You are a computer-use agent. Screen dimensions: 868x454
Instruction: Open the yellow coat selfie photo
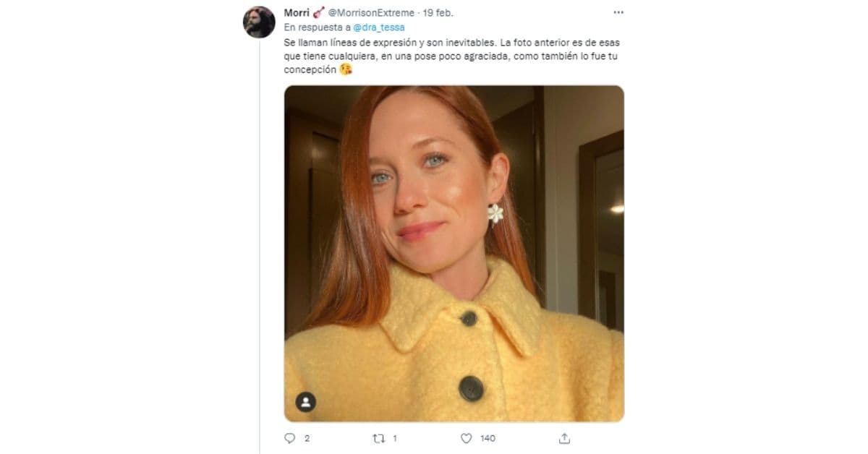pos(454,253)
